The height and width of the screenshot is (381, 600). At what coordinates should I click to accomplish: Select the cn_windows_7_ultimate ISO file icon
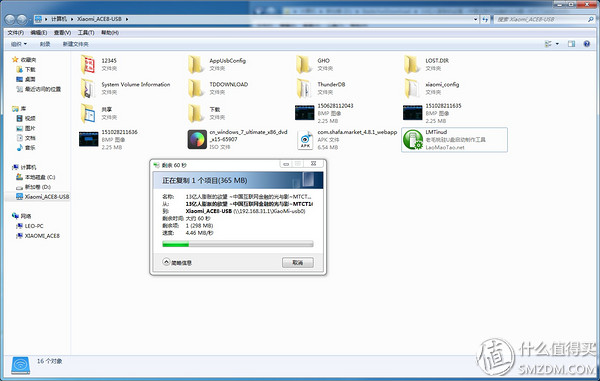(x=197, y=139)
